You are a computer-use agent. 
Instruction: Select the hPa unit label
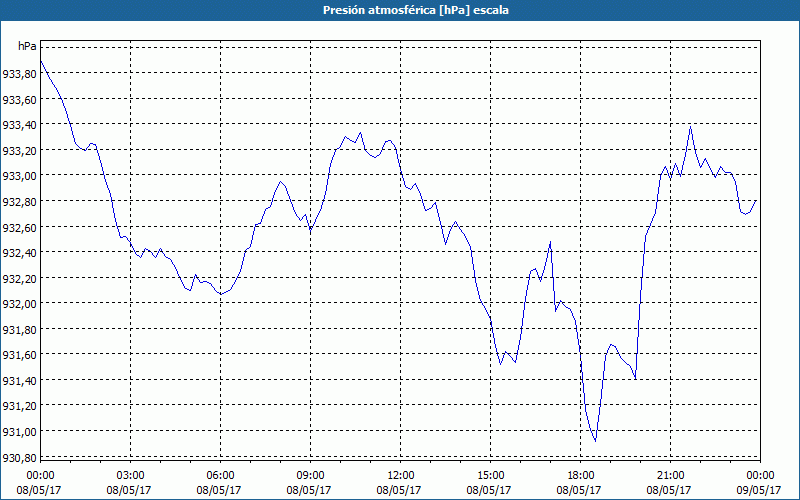click(x=27, y=46)
